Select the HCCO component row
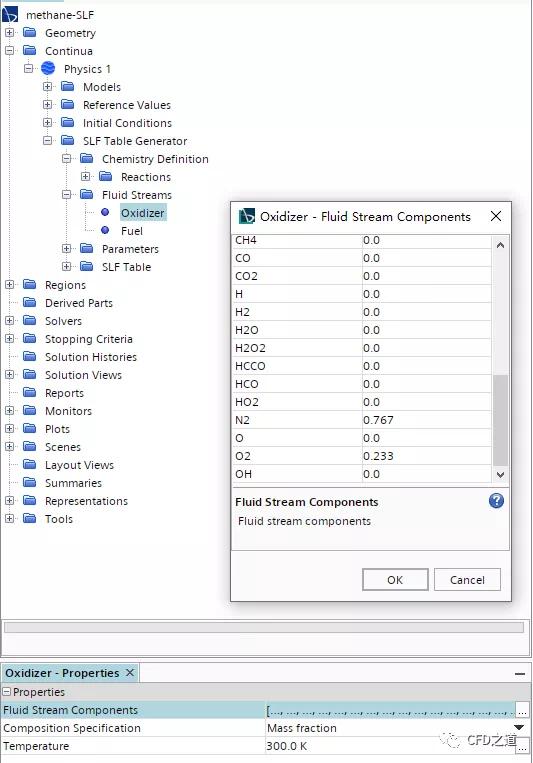Viewport: 533px width, 763px height. (x=362, y=366)
